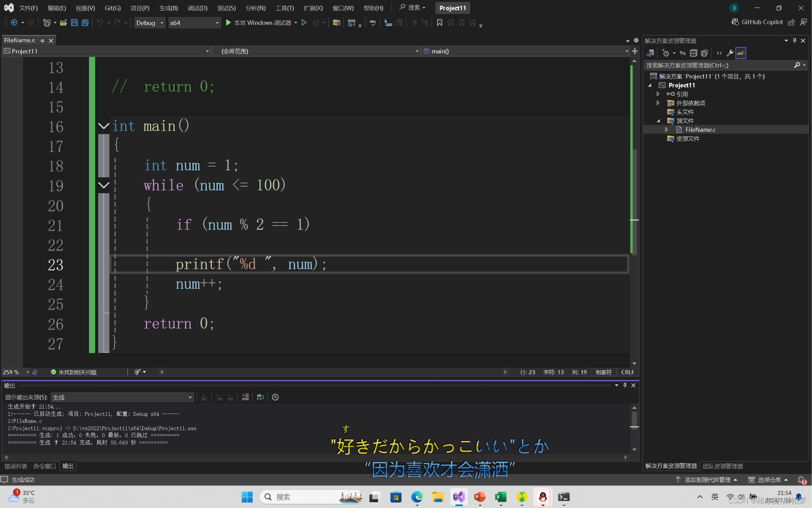Select FileName.c in Solution Explorer
The image size is (812, 508).
click(x=700, y=129)
